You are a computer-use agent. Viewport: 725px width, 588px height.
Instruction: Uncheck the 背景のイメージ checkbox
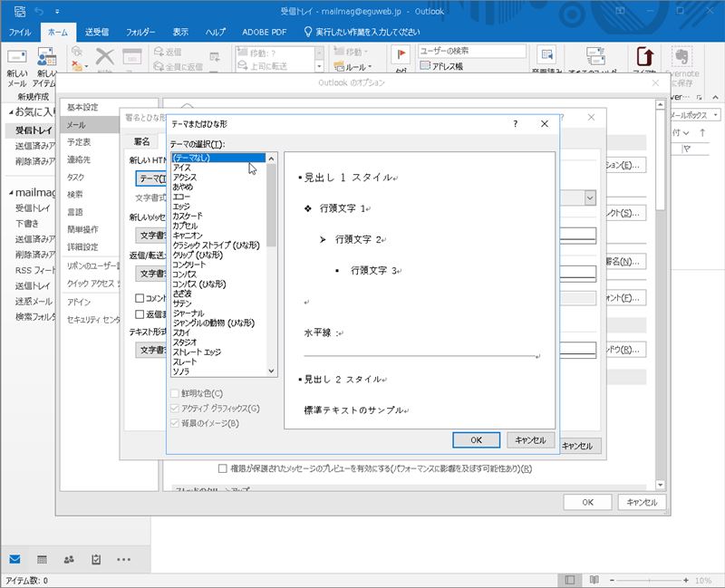(176, 422)
